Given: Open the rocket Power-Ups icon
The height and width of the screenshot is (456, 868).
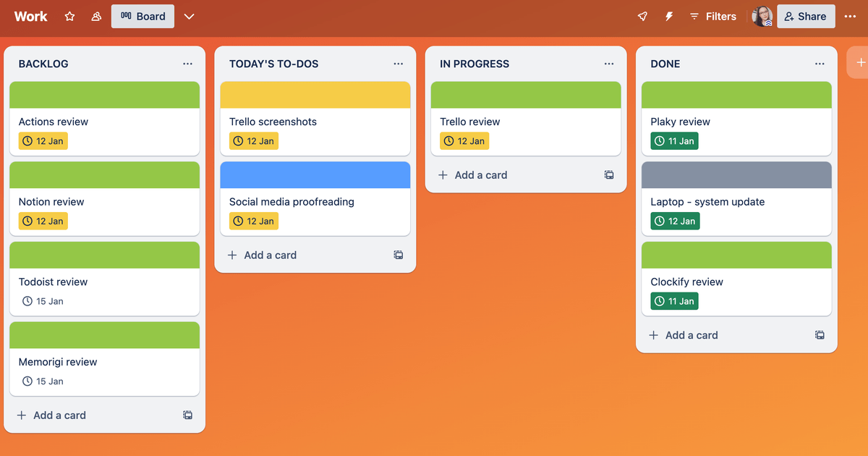Looking at the screenshot, I should click(642, 17).
